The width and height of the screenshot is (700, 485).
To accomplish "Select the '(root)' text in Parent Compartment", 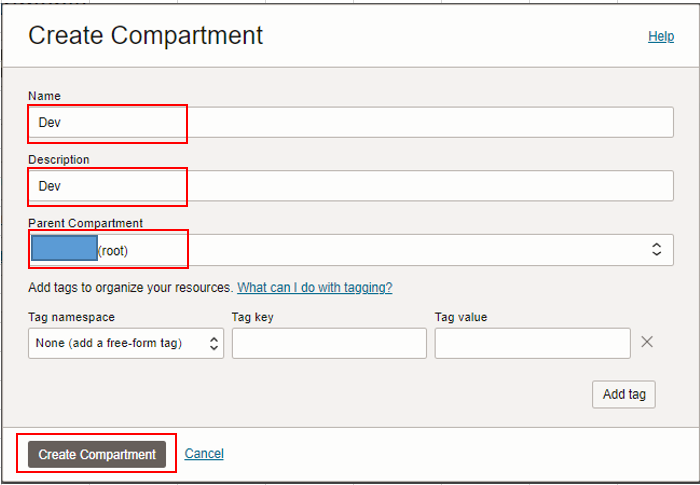I will pos(113,251).
